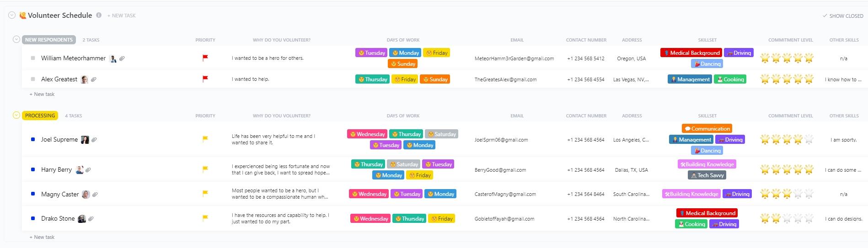The image size is (868, 248).
Task: Collapse the Processing group
Action: point(16,115)
